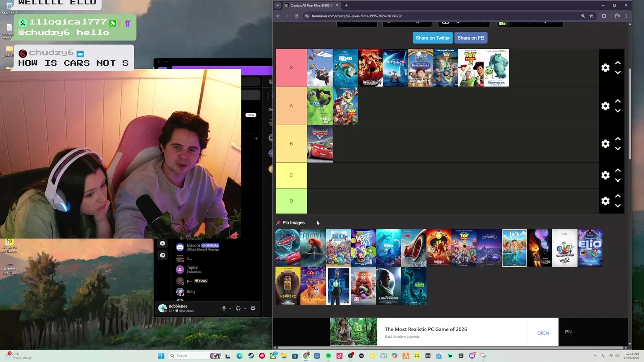
Task: Open new browser tab
Action: point(346,5)
